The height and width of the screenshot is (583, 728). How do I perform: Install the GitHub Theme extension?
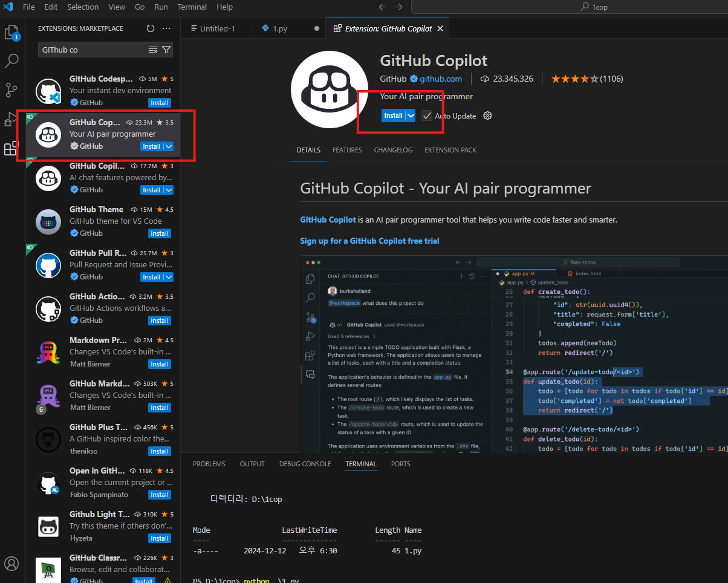[x=160, y=233]
